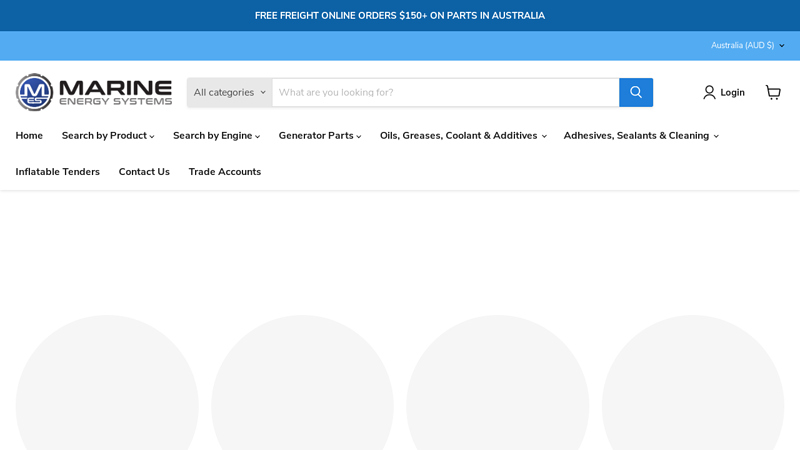The width and height of the screenshot is (800, 450).
Task: Click the free freight announcement banner text
Action: pos(400,16)
